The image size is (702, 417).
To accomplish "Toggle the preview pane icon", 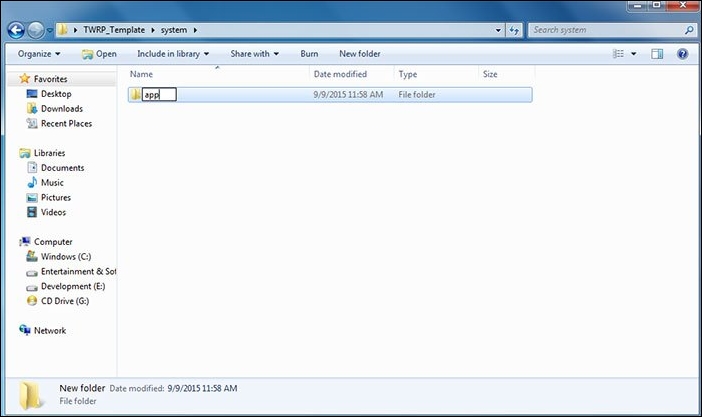I will point(657,54).
